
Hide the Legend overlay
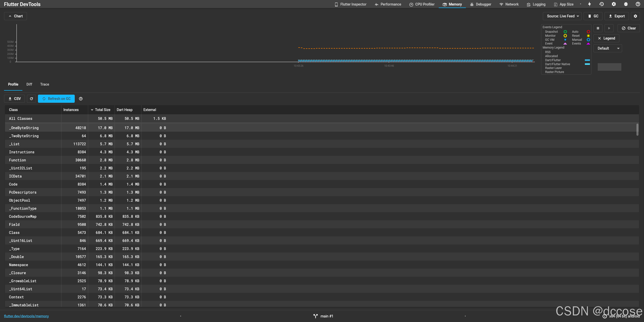[606, 38]
